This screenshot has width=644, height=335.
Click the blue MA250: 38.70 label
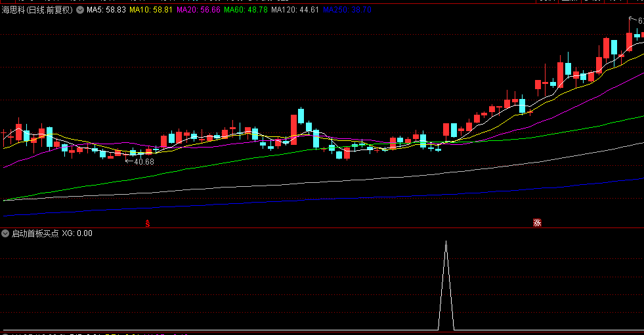pyautogui.click(x=347, y=10)
